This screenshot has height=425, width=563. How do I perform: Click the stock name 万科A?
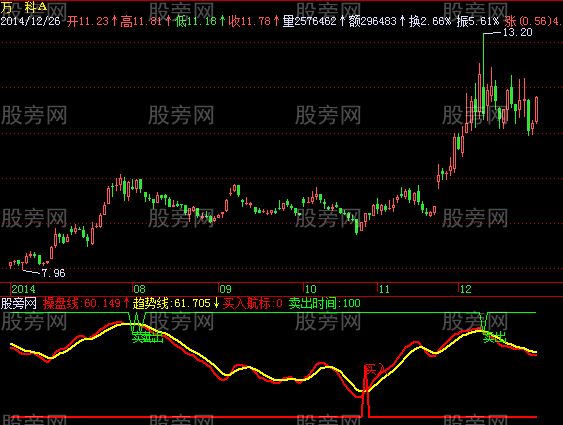(x=24, y=7)
